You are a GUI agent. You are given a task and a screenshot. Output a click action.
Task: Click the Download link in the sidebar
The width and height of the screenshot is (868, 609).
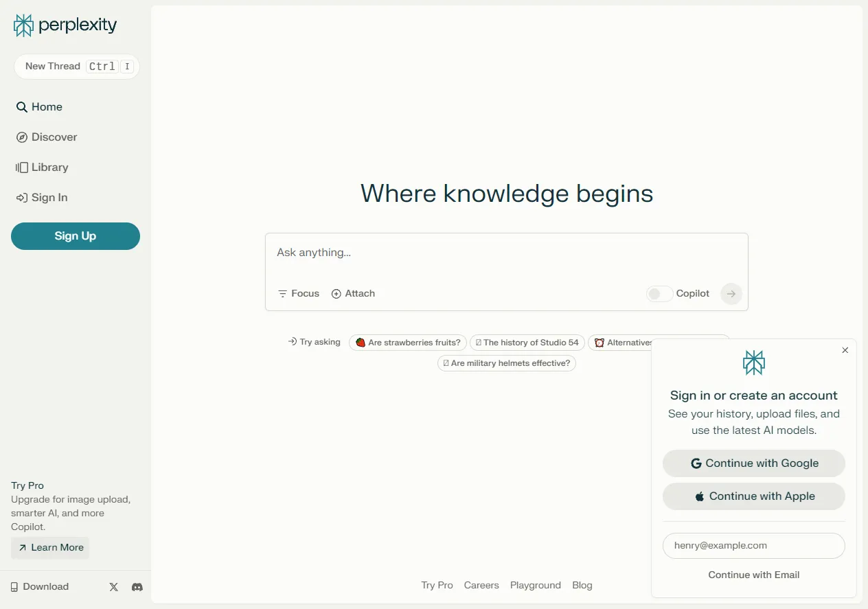tap(39, 587)
